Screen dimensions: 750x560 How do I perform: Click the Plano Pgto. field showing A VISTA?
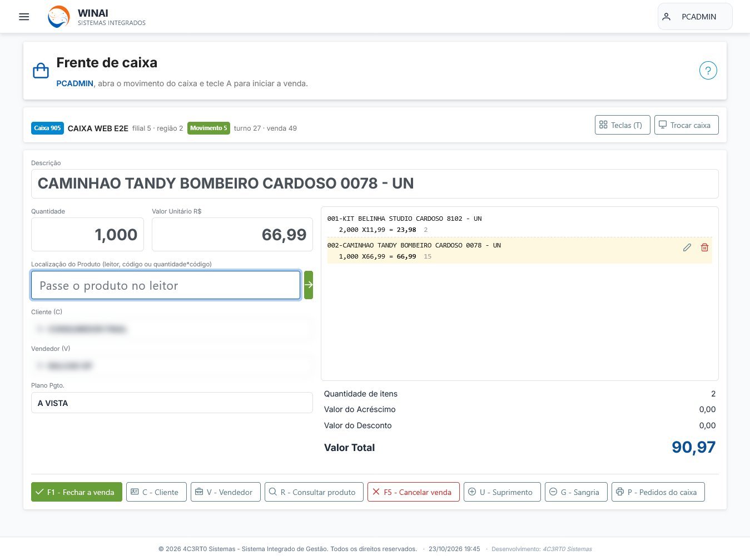(x=172, y=403)
